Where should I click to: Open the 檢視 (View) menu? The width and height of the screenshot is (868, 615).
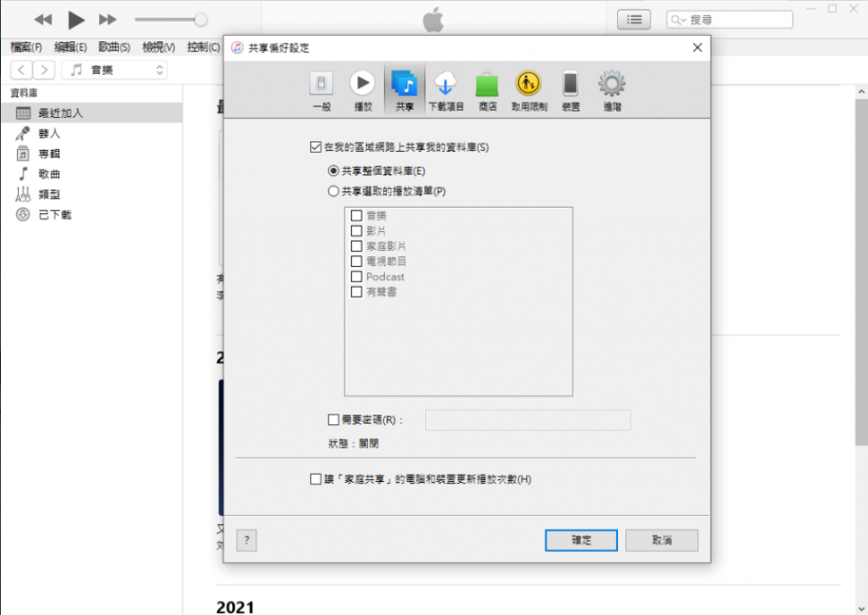[x=158, y=47]
